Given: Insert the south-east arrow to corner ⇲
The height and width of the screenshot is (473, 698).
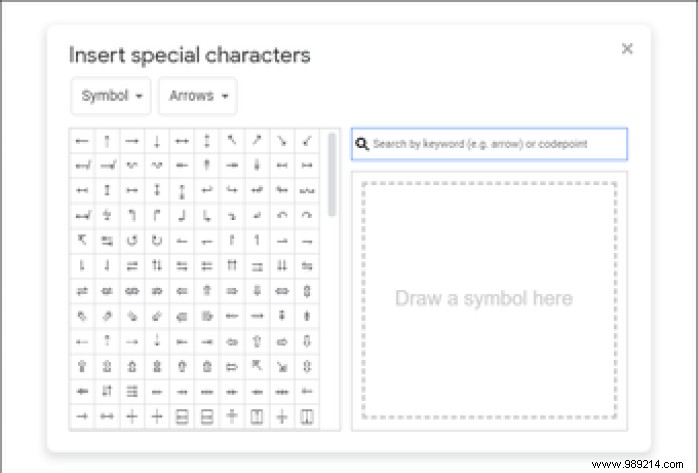Looking at the screenshot, I should tap(282, 367).
